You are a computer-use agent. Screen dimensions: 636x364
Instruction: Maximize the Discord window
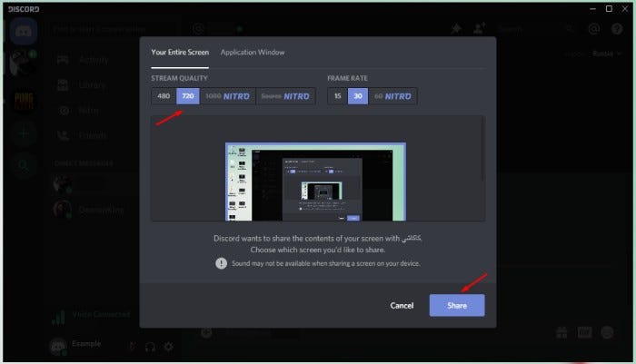(x=609, y=8)
